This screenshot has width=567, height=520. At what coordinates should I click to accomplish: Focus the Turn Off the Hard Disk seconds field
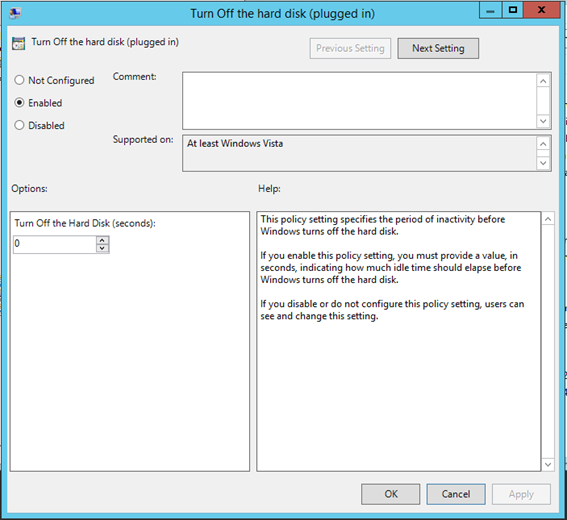pyautogui.click(x=55, y=244)
